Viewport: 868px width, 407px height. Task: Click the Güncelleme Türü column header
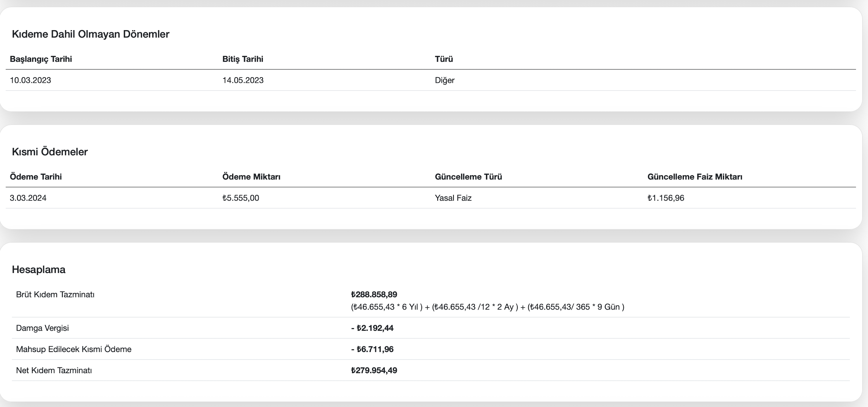[468, 177]
